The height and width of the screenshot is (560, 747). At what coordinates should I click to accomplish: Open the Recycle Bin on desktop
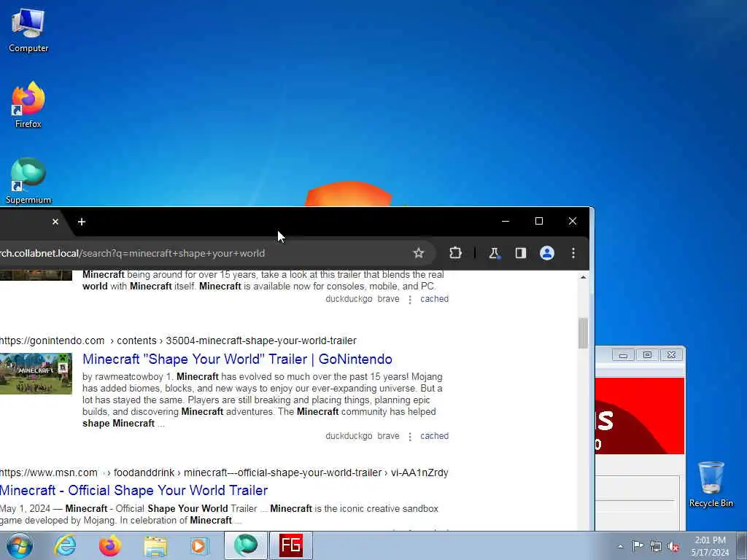pyautogui.click(x=711, y=484)
